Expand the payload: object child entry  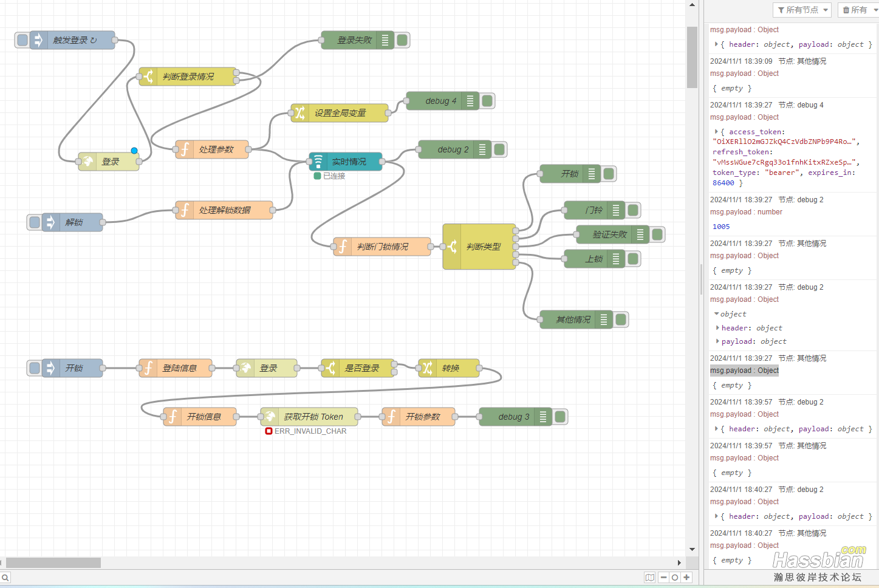point(717,341)
